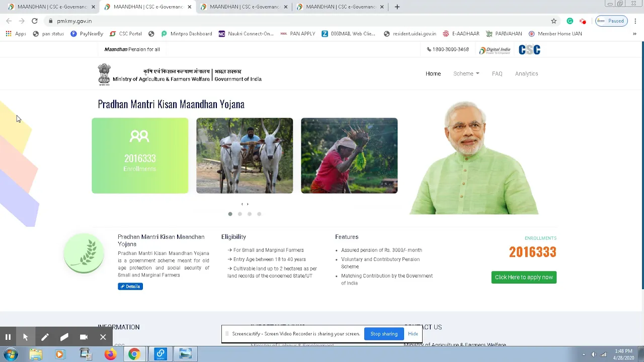644x362 pixels.
Task: Open the E-AADHAAR bookmark
Action: point(461,34)
